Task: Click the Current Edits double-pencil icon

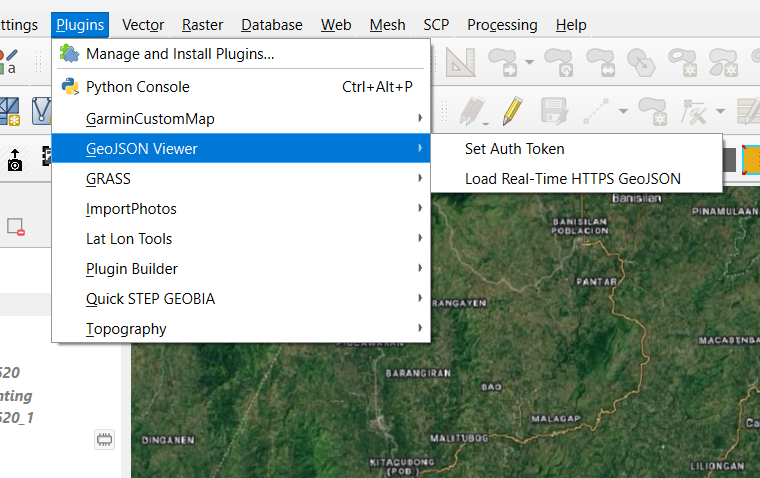Action: tap(472, 111)
